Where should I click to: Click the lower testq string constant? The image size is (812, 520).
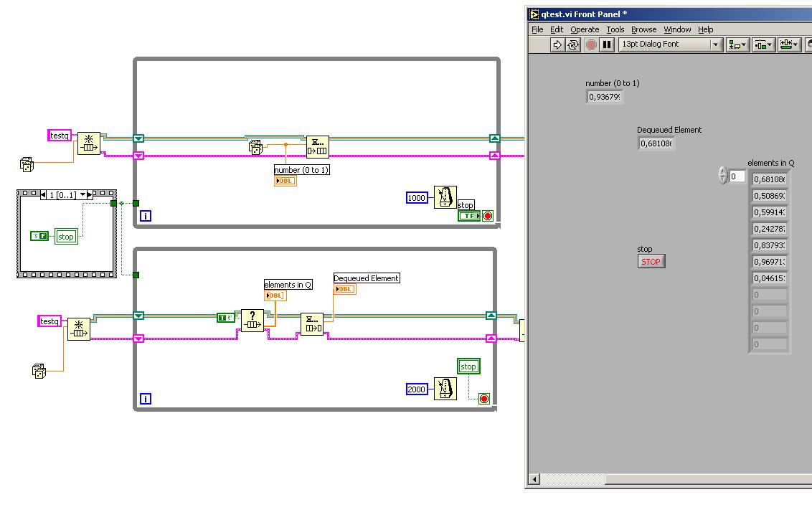49,321
